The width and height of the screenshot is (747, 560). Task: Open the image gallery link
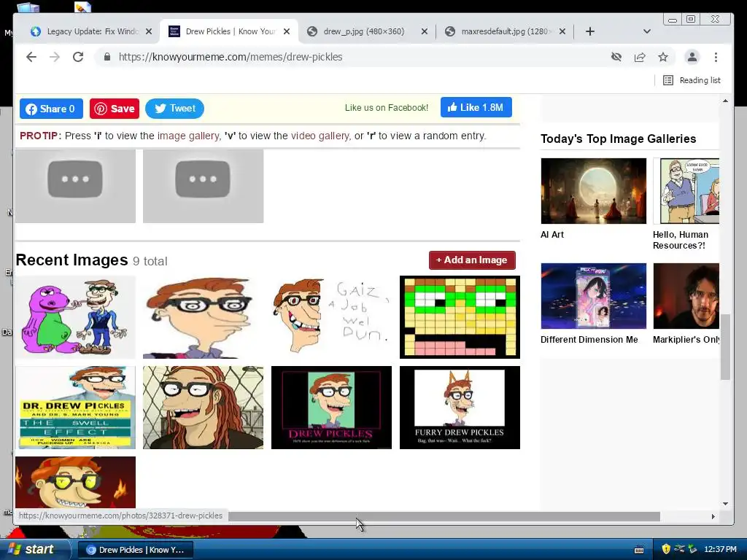188,136
